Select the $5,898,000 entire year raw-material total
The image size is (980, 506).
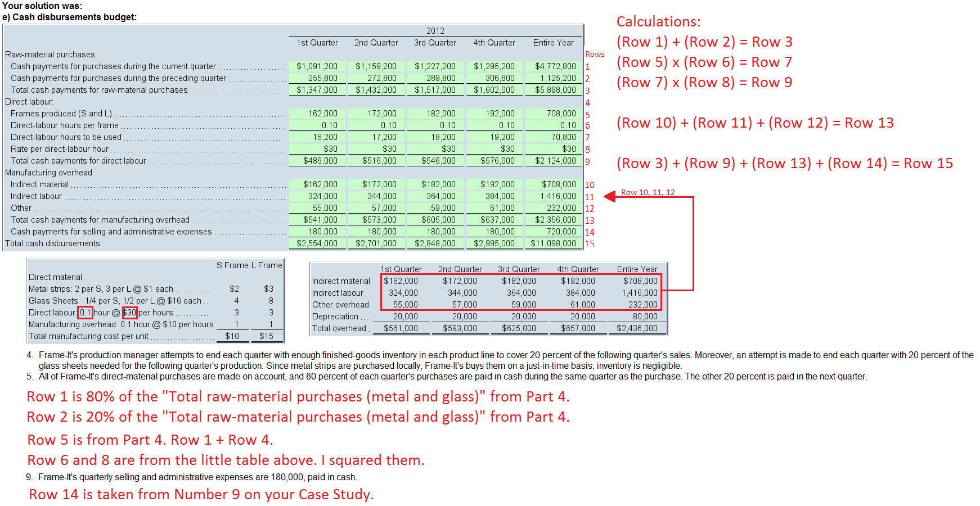(555, 90)
